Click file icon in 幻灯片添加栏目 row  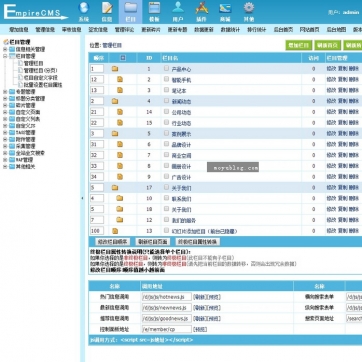pos(115,231)
